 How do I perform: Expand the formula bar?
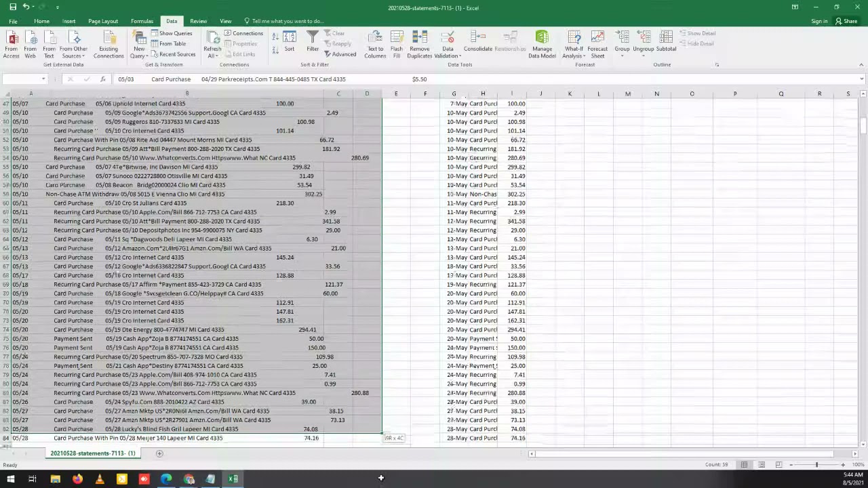click(x=861, y=79)
